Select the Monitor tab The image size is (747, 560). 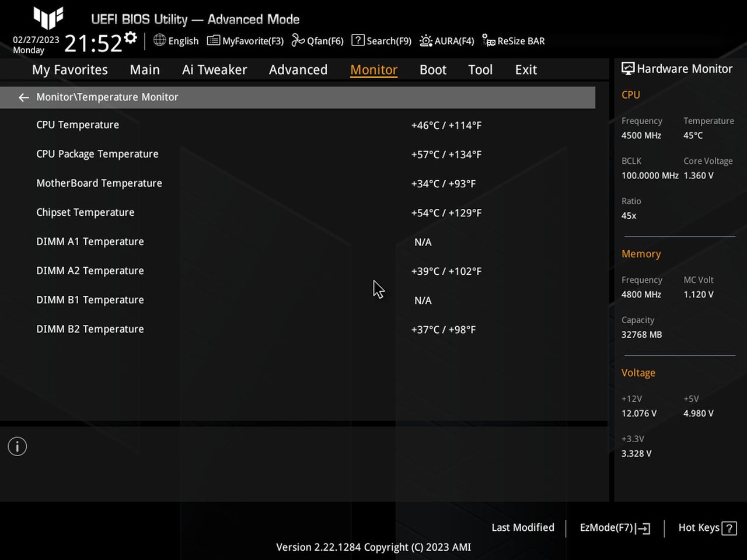pos(373,70)
